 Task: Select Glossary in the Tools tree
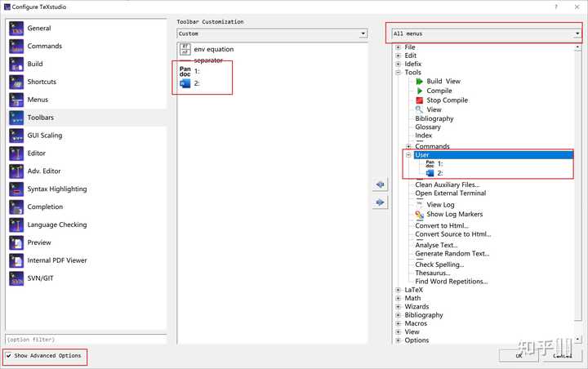click(x=428, y=127)
